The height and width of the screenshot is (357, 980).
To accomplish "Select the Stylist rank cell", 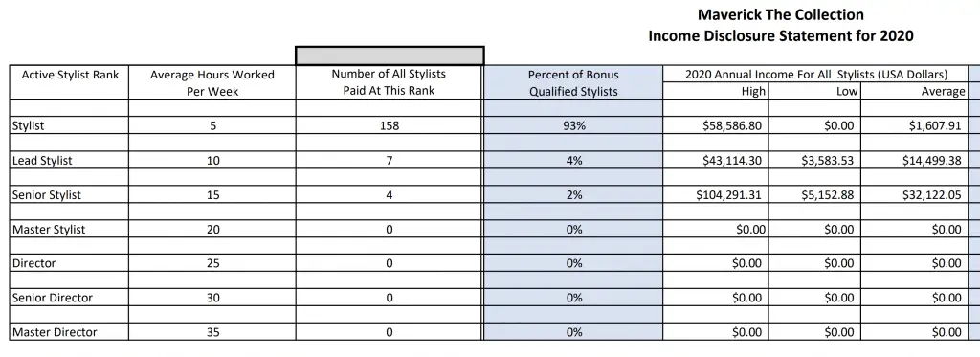I will coord(69,125).
